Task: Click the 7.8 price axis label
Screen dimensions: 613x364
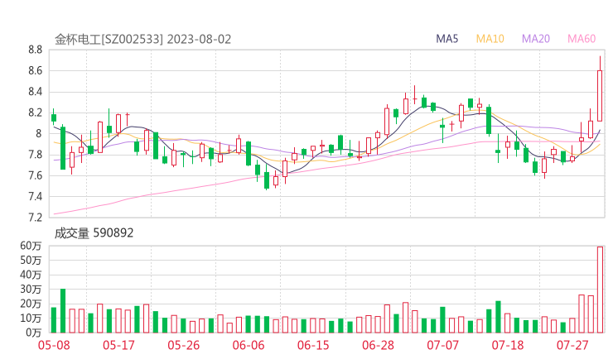Action: point(35,155)
